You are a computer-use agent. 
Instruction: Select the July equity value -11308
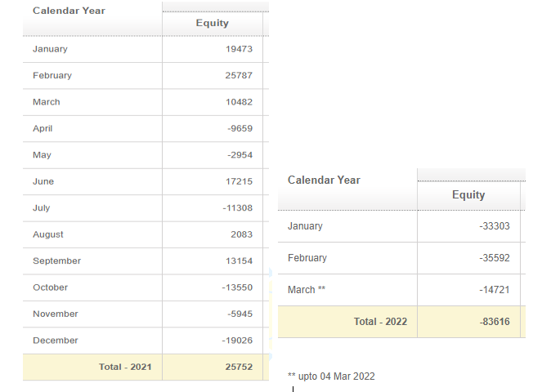(x=238, y=208)
